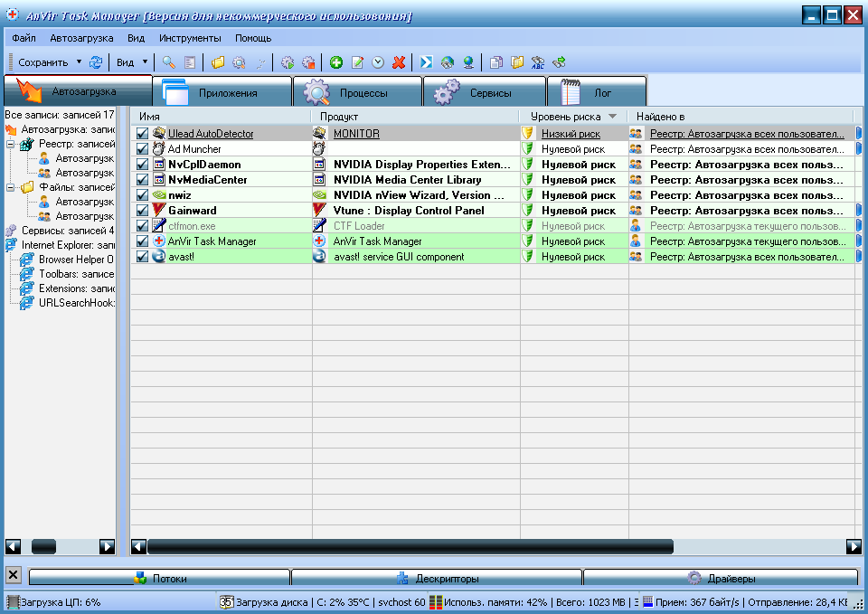
Task: Uncheck the NvCplDaemon startup entry
Action: pyautogui.click(x=142, y=165)
